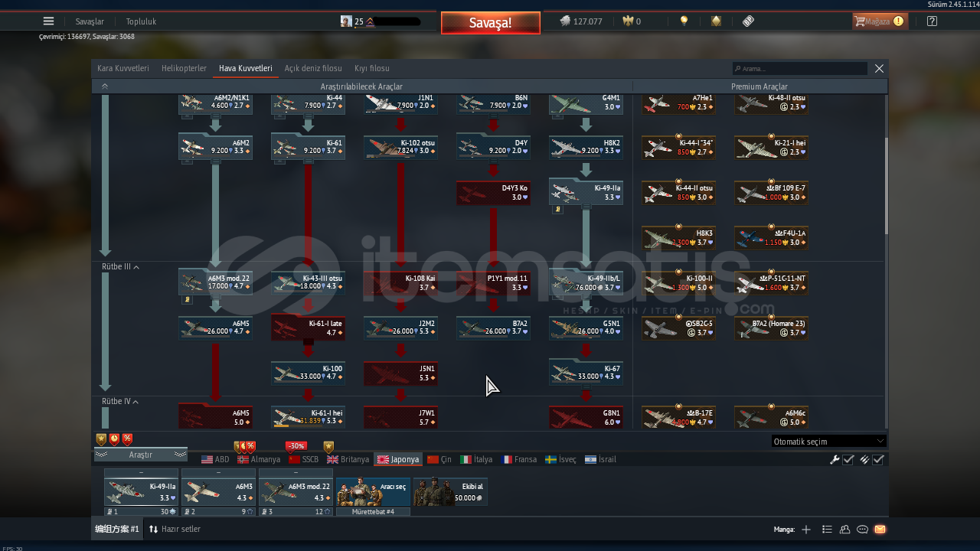Select the Hava Kuvvetleri tab

tap(245, 68)
